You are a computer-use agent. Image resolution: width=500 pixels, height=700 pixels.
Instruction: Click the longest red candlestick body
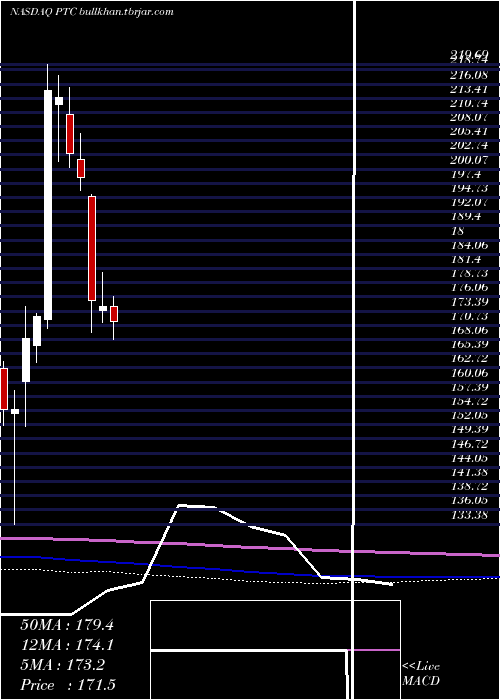click(92, 248)
